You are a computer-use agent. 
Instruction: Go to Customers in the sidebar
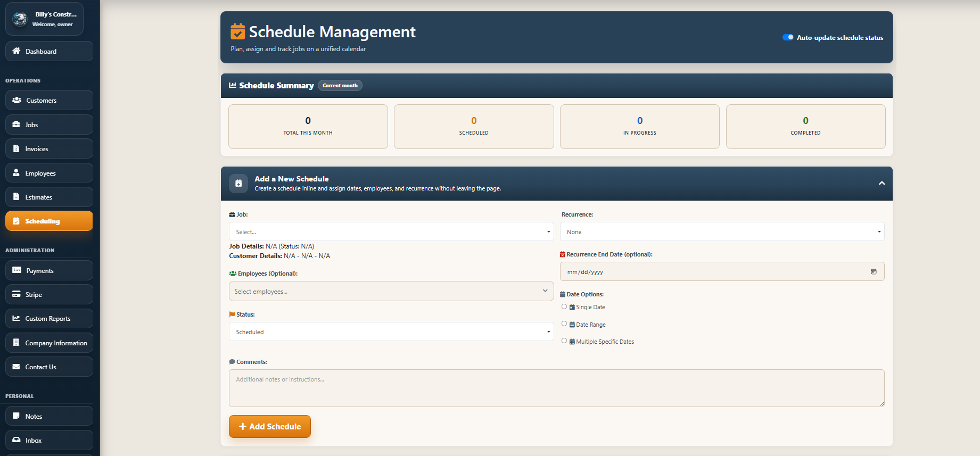click(x=49, y=100)
